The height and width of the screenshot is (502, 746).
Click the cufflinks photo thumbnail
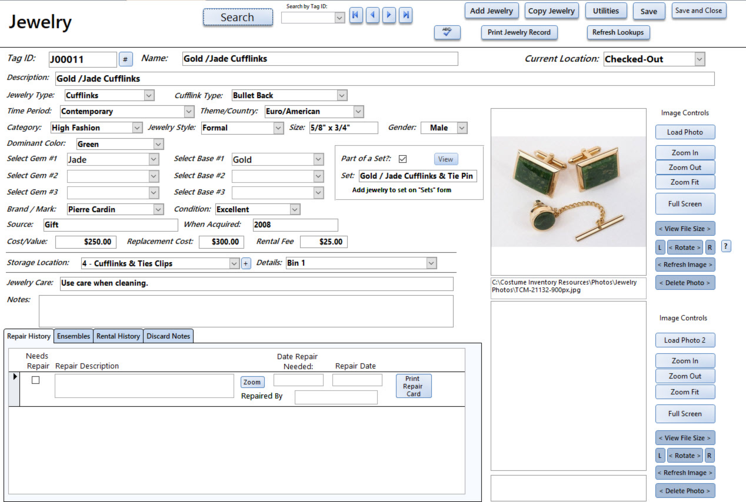point(569,193)
